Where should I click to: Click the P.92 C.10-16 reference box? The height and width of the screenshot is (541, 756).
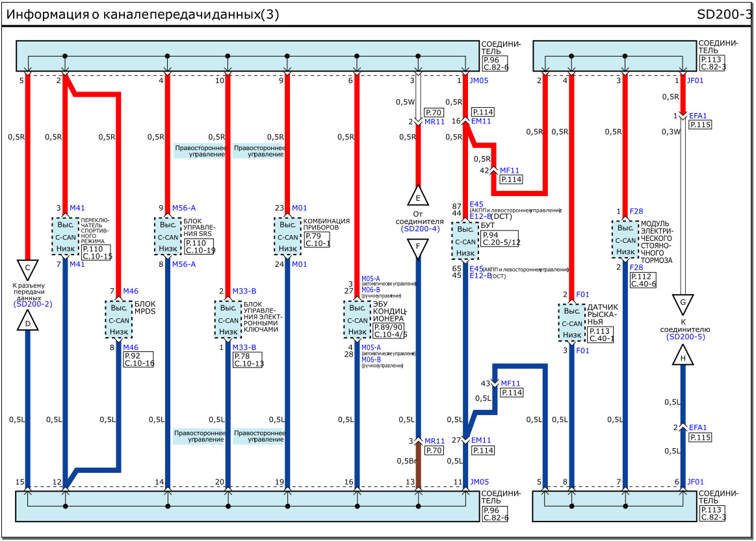(x=138, y=359)
